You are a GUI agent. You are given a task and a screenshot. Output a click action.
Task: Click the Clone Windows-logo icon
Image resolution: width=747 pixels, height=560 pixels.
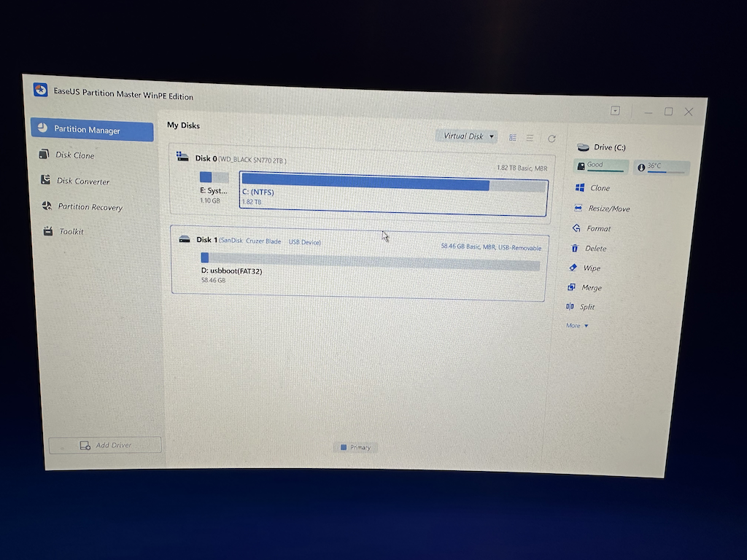pyautogui.click(x=580, y=187)
